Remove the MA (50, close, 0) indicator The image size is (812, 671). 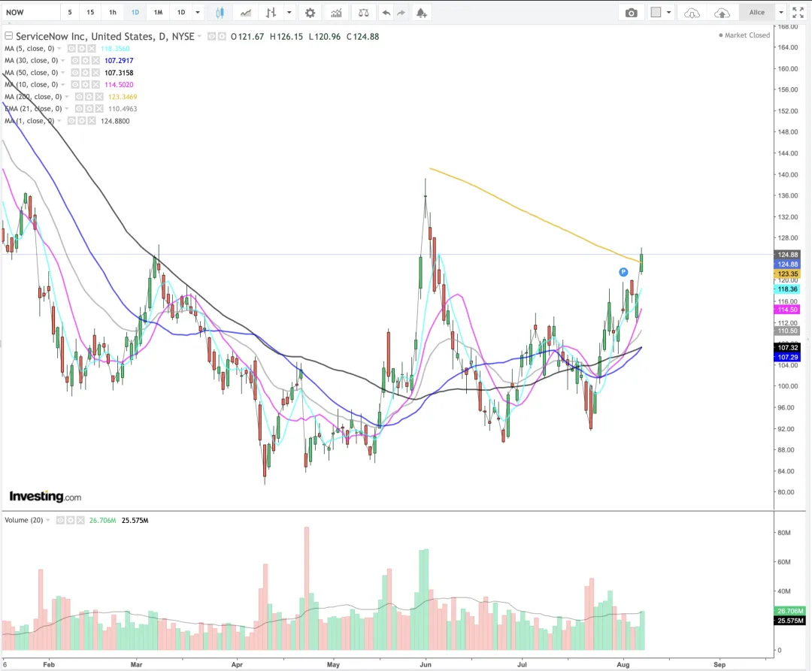click(x=95, y=73)
